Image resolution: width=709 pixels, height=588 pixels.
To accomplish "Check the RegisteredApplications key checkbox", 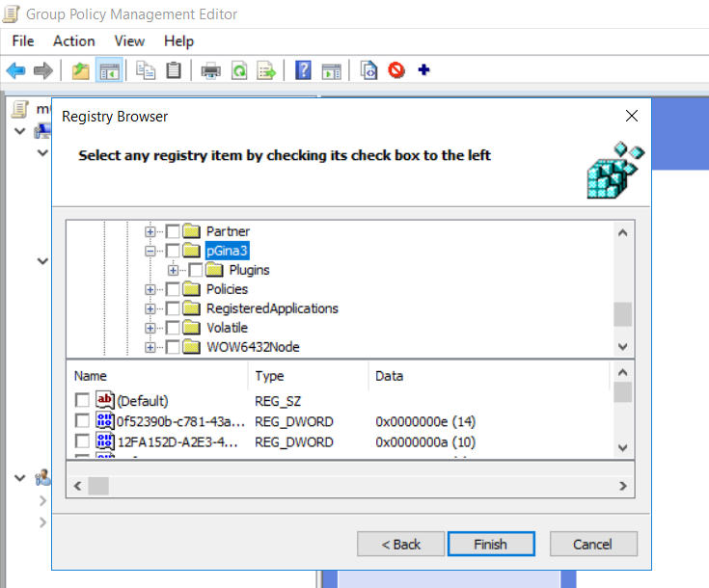I will (173, 308).
